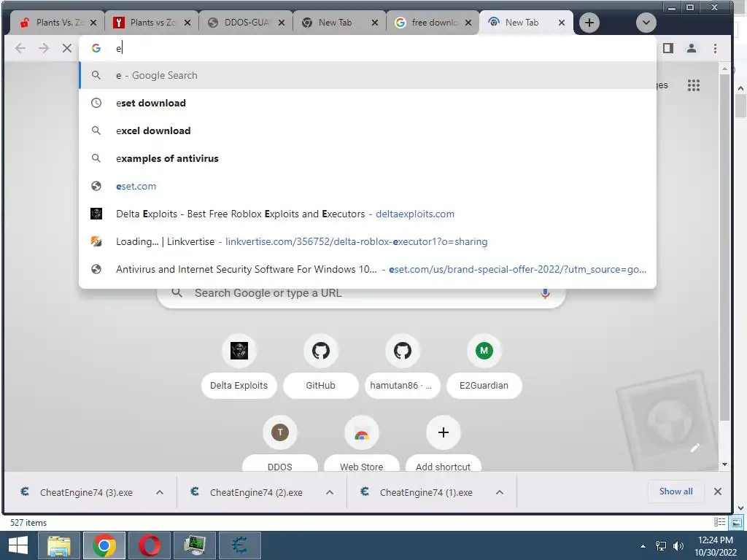Switch Explorer window to large icons view

[x=737, y=522]
